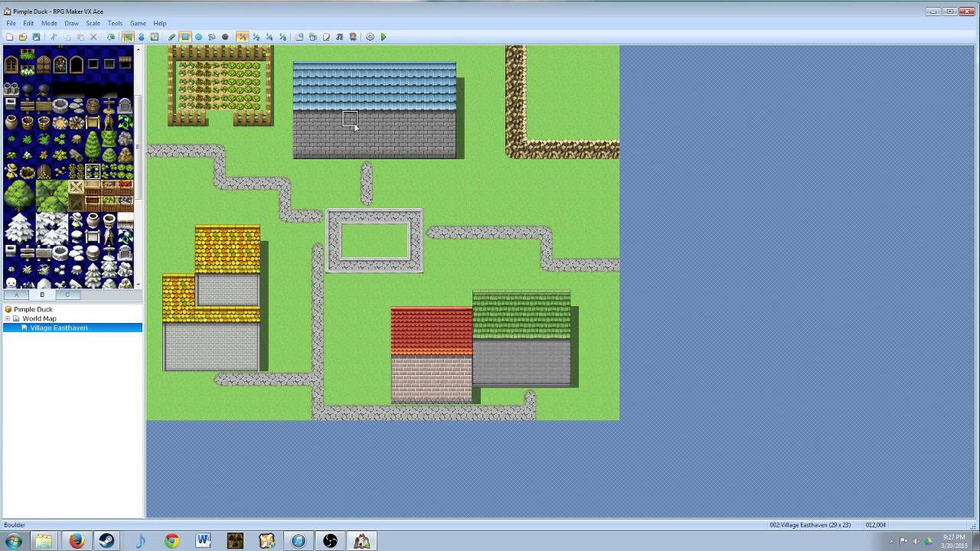Save the project with the floppy disk icon
Image resolution: width=980 pixels, height=551 pixels.
(36, 37)
